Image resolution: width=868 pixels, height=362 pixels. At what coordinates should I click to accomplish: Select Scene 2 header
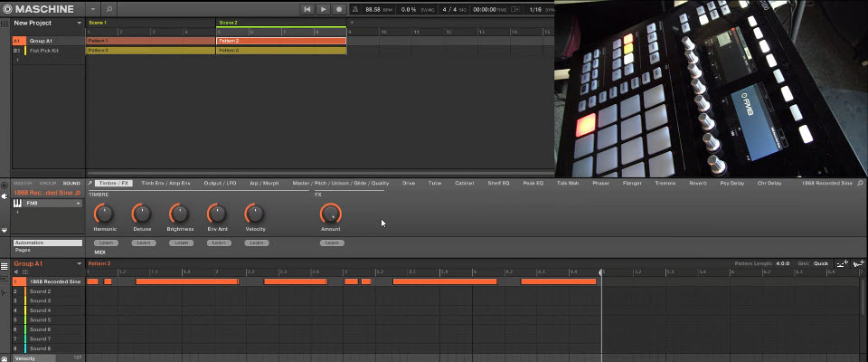coord(281,23)
